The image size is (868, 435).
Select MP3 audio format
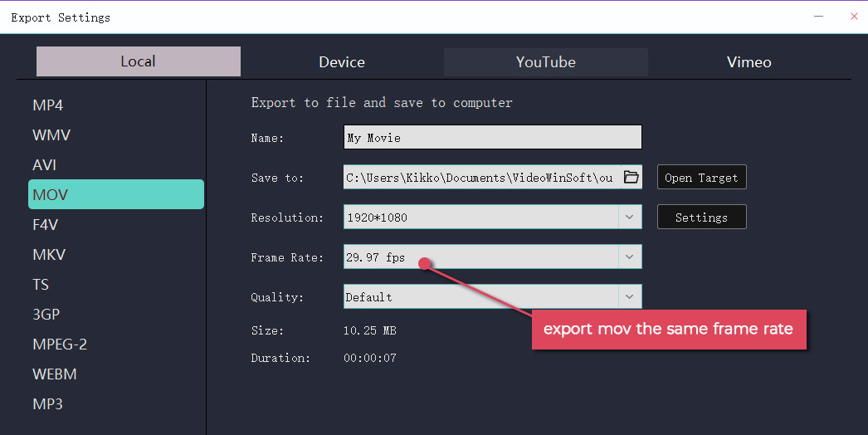[x=48, y=404]
